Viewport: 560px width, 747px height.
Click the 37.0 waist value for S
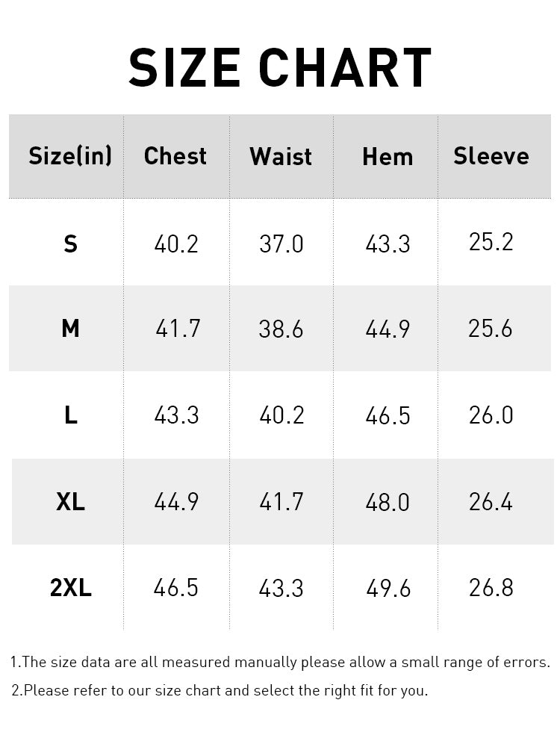pyautogui.click(x=281, y=244)
